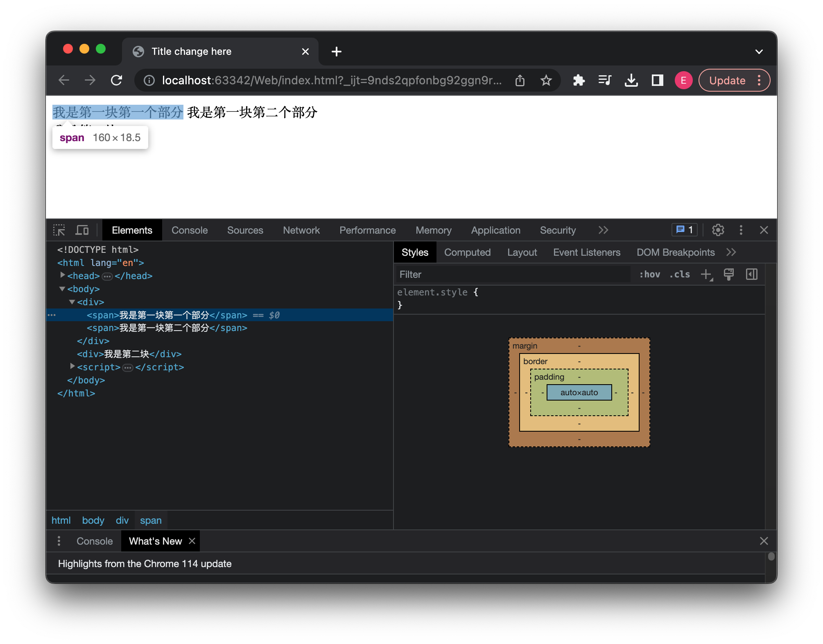823x644 pixels.
Task: Open the Memory panel
Action: [434, 230]
